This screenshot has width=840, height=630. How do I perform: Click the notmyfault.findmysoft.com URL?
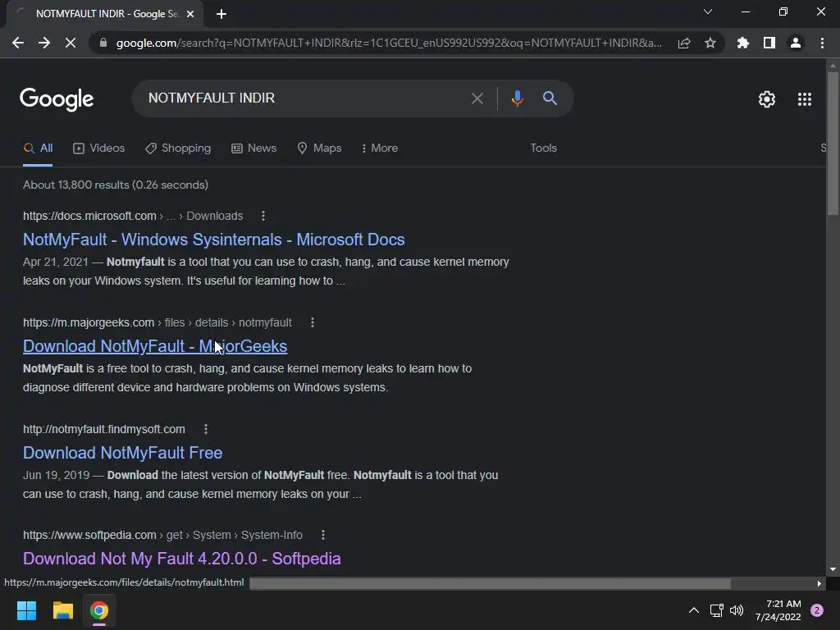click(x=104, y=429)
